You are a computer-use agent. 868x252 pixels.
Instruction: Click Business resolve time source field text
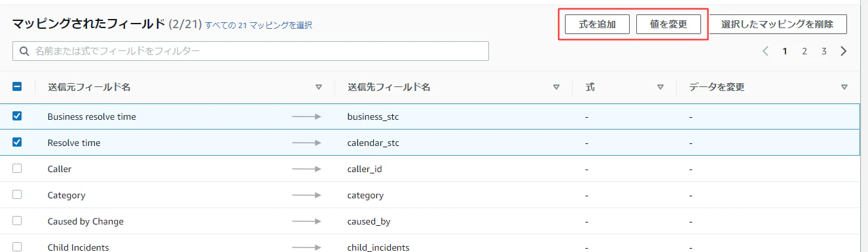coord(92,117)
